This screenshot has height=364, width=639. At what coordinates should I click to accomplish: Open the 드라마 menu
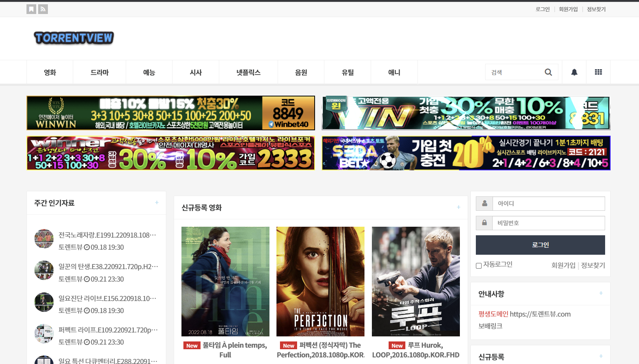pyautogui.click(x=100, y=72)
